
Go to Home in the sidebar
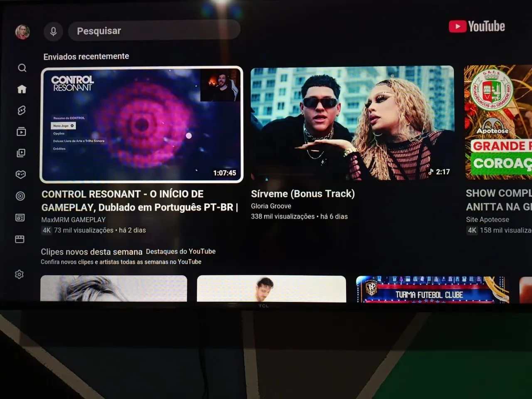point(22,89)
